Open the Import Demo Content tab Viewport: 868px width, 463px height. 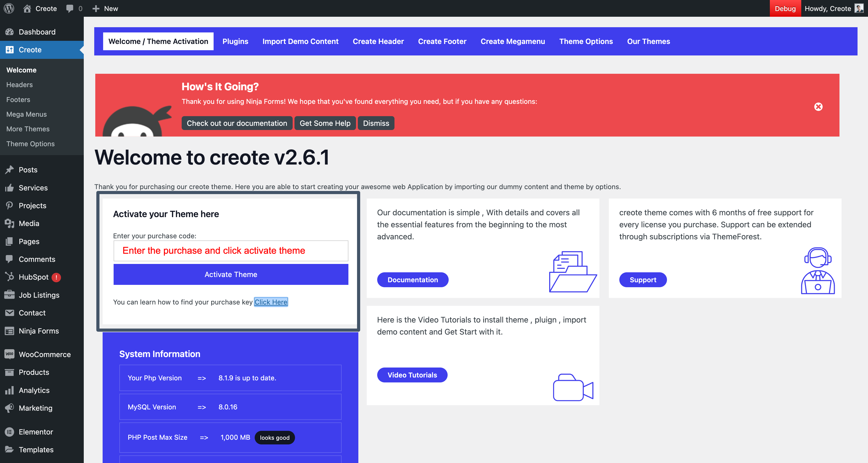point(300,41)
